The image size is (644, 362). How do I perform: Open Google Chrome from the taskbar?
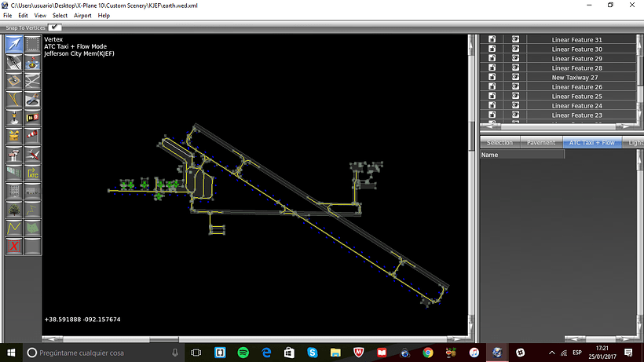pyautogui.click(x=428, y=353)
